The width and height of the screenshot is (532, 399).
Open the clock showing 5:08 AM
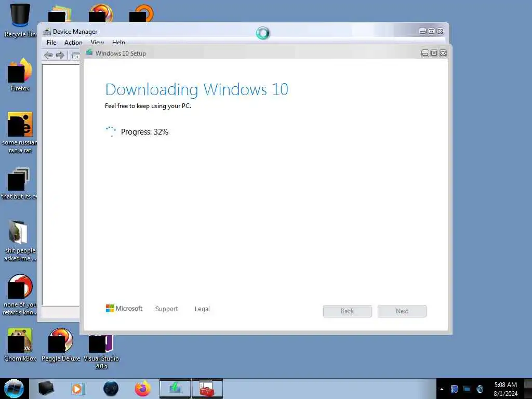pyautogui.click(x=505, y=389)
